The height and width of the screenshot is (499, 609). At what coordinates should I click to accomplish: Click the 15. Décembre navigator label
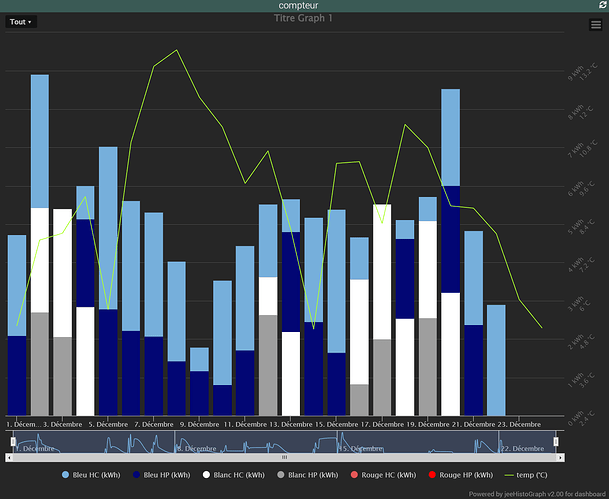[361, 449]
